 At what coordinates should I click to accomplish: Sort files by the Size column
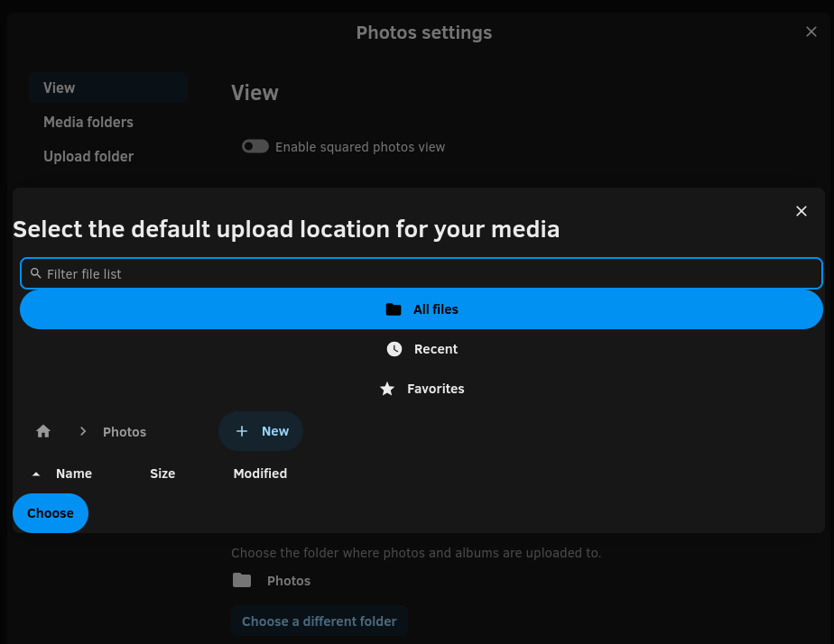point(162,474)
